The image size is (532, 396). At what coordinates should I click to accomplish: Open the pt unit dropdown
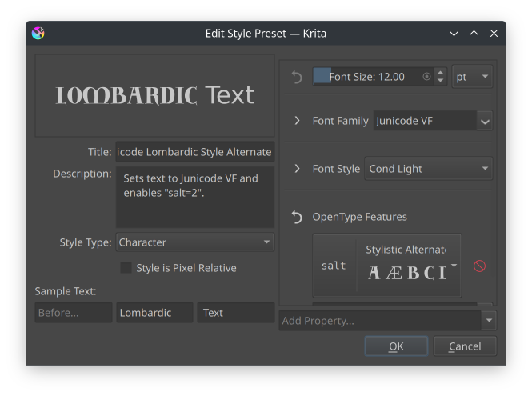(472, 77)
